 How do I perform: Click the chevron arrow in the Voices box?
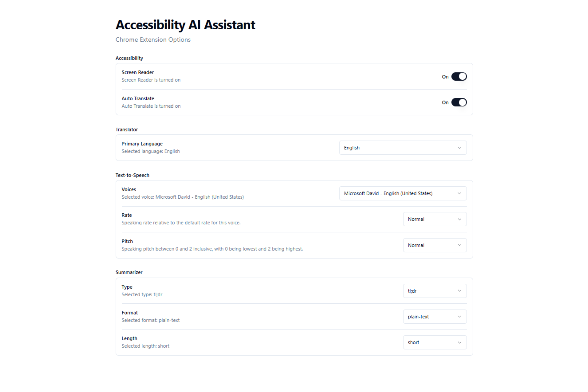click(459, 193)
